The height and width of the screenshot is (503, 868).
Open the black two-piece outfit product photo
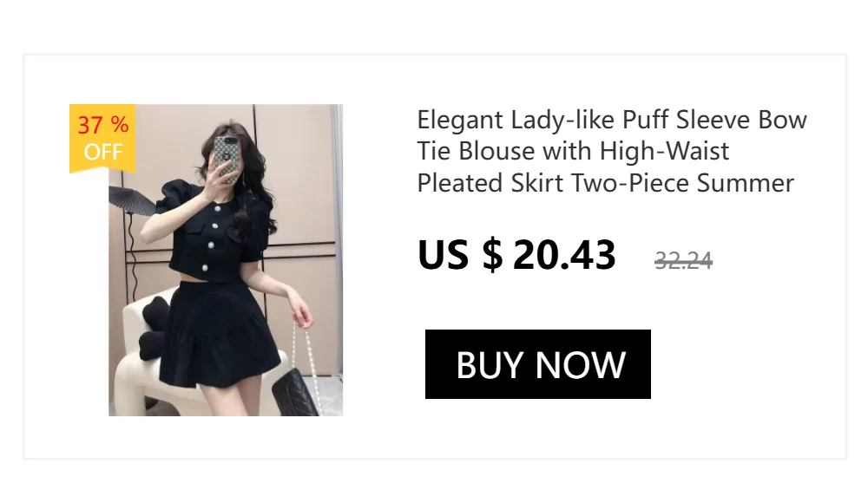pos(226,260)
